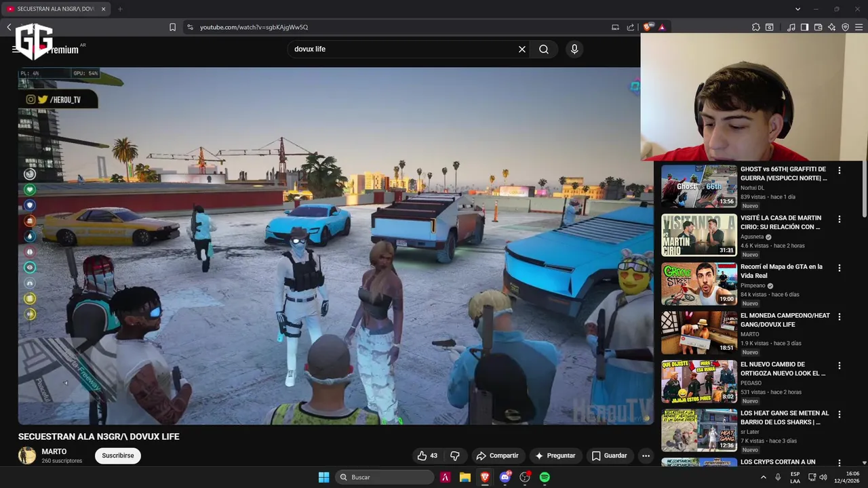Click the address bar URL
Image resolution: width=868 pixels, height=488 pixels.
tap(254, 27)
